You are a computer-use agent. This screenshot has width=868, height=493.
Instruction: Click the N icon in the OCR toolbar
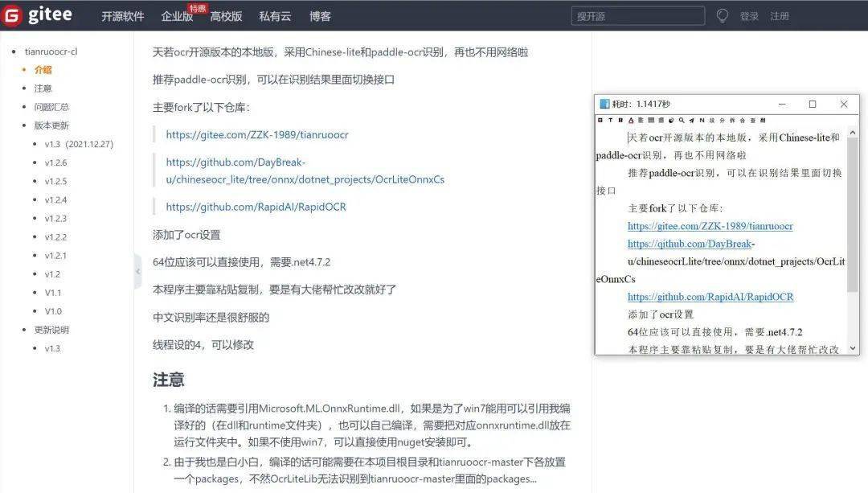[702, 120]
